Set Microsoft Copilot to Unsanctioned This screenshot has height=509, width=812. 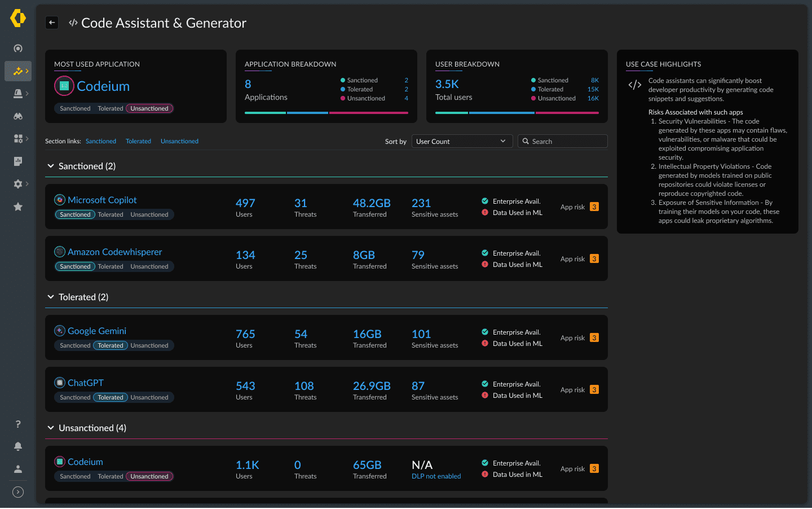tap(149, 214)
